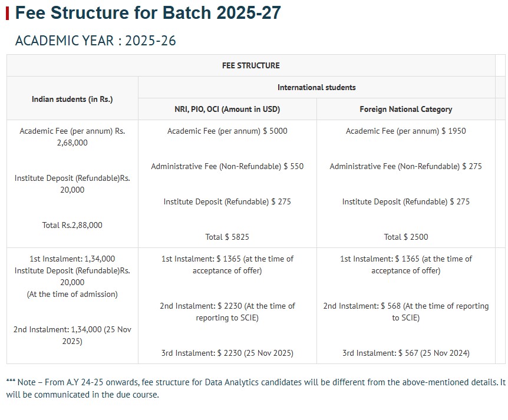Click the Academic Fee $ 1950 entry
The height and width of the screenshot is (420, 508).
(x=405, y=131)
